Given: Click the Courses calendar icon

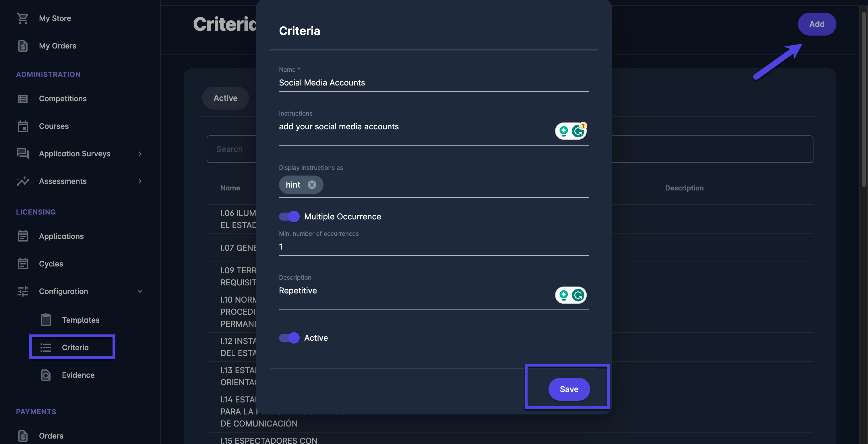Looking at the screenshot, I should (23, 126).
